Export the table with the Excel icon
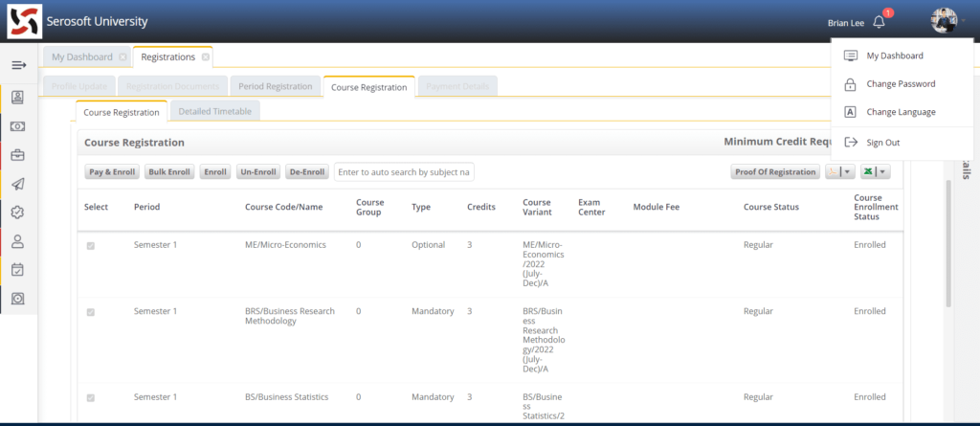The height and width of the screenshot is (426, 980). [867, 172]
